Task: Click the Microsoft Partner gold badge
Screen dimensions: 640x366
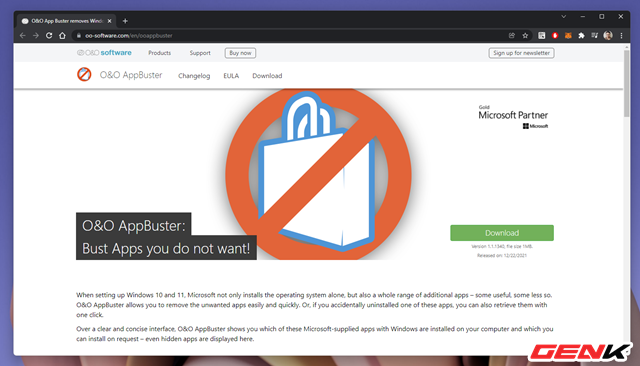Action: [x=513, y=117]
